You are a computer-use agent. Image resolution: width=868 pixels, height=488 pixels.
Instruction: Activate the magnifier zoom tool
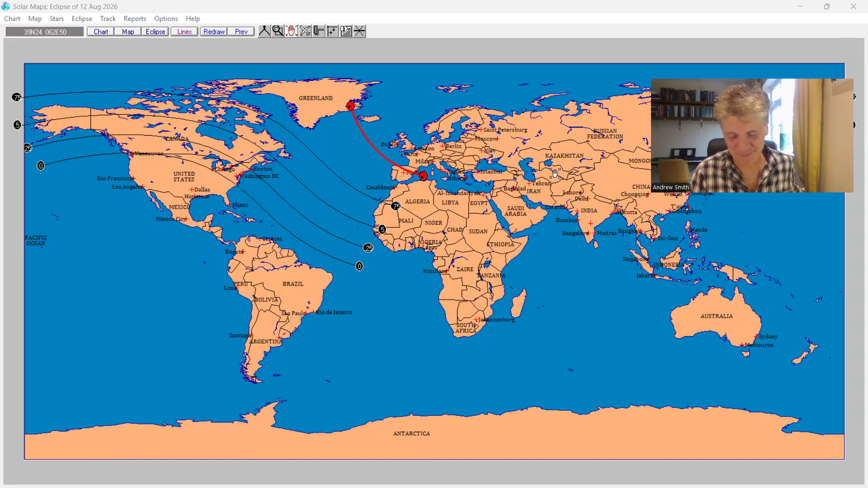click(278, 31)
